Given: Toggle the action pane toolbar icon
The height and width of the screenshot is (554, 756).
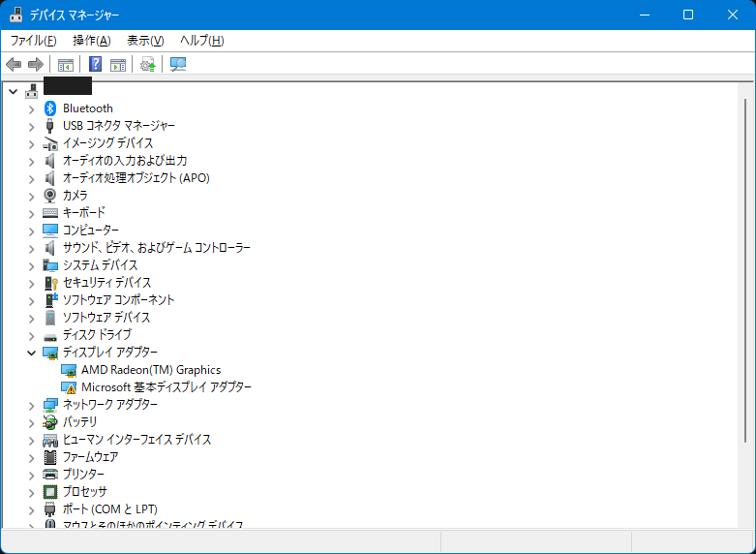Looking at the screenshot, I should coord(118,64).
